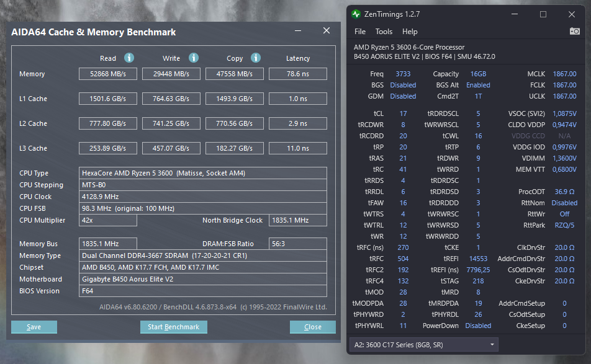Click the Freq value 3733 in ZenTimings
The width and height of the screenshot is (591, 364).
[403, 74]
